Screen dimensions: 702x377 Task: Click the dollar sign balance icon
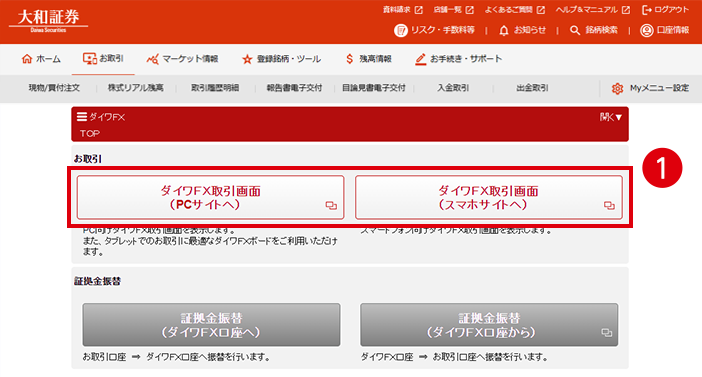click(350, 59)
